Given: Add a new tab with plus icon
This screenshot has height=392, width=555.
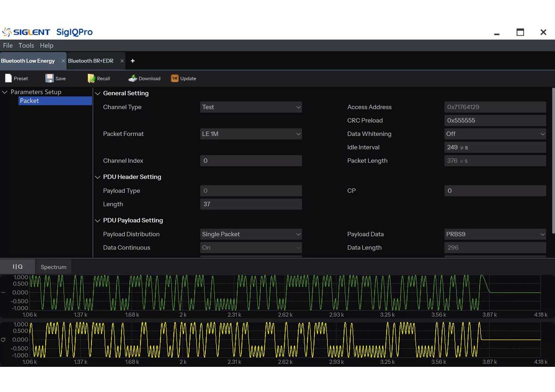Looking at the screenshot, I should pos(133,61).
